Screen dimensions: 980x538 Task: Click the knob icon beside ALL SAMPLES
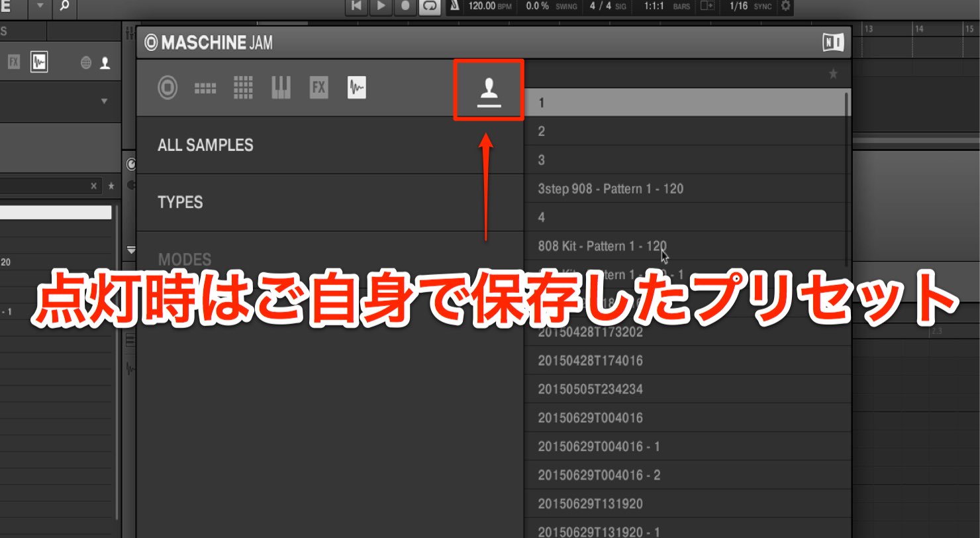[x=130, y=164]
